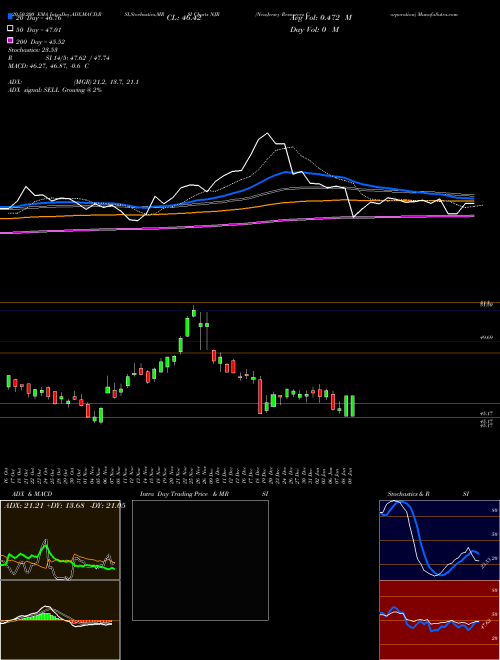Select the 200 Day = 45.52 label
This screenshot has width=500, height=660.
click(40, 42)
